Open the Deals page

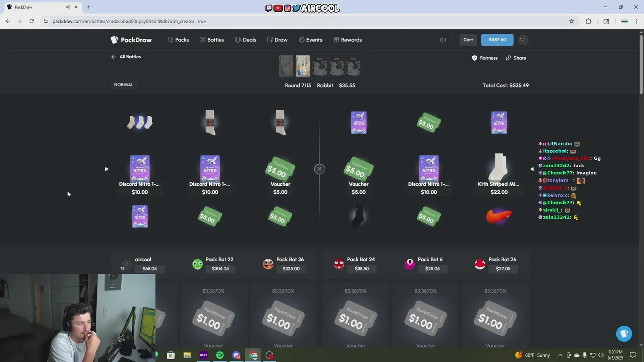point(246,40)
